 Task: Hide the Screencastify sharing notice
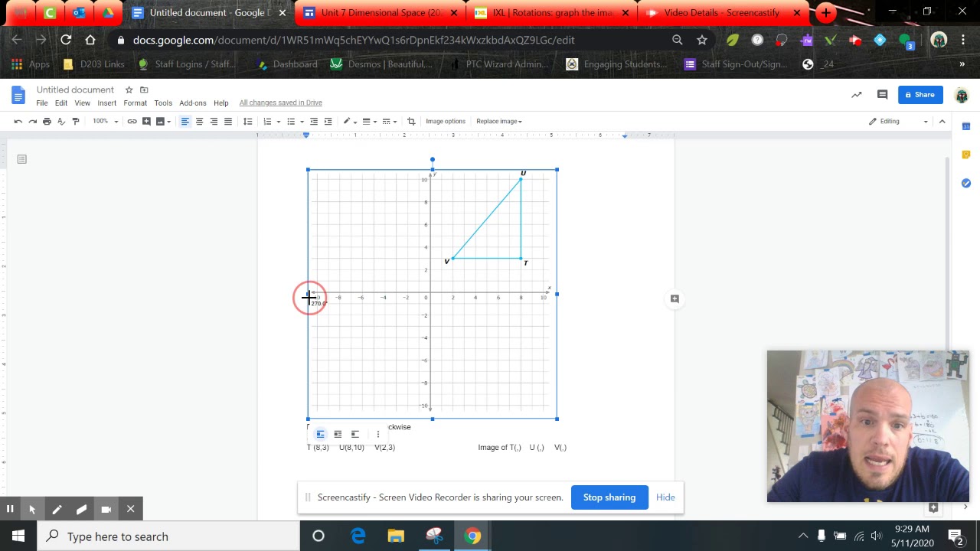tap(665, 497)
